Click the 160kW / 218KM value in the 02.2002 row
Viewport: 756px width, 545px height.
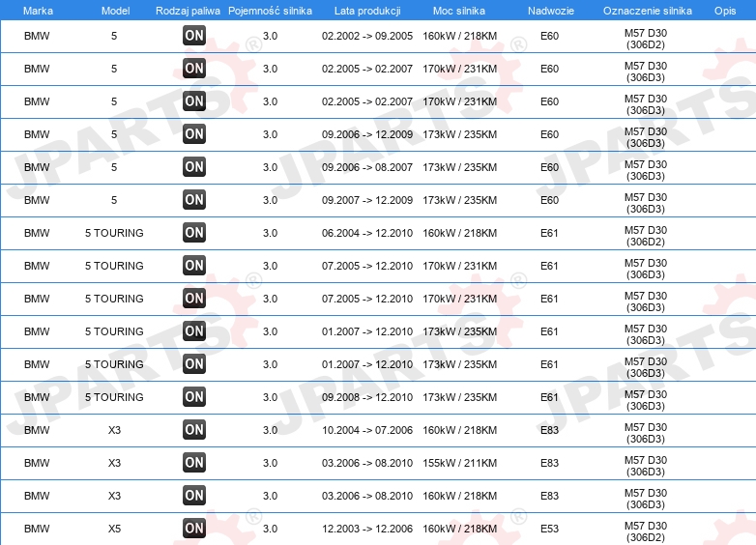tap(459, 36)
